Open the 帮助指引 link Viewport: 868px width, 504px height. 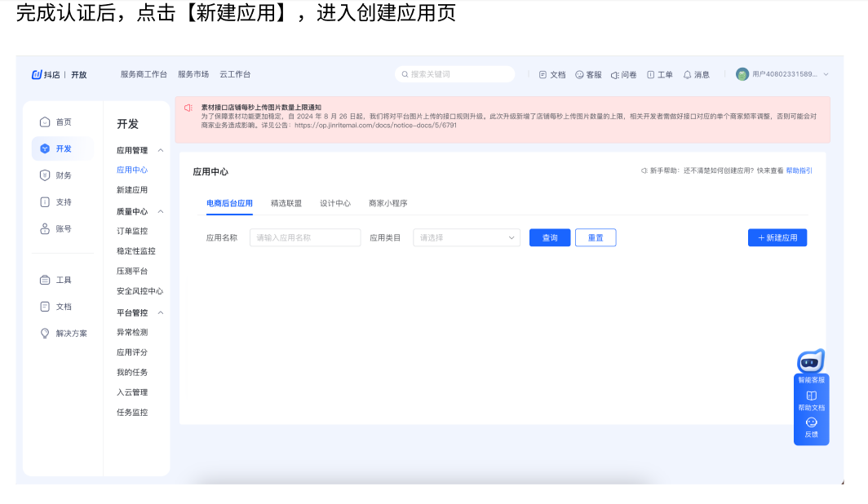click(799, 170)
